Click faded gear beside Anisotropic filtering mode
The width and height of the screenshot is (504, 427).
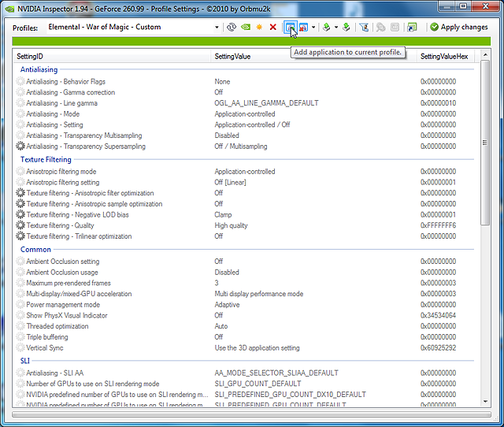20,172
